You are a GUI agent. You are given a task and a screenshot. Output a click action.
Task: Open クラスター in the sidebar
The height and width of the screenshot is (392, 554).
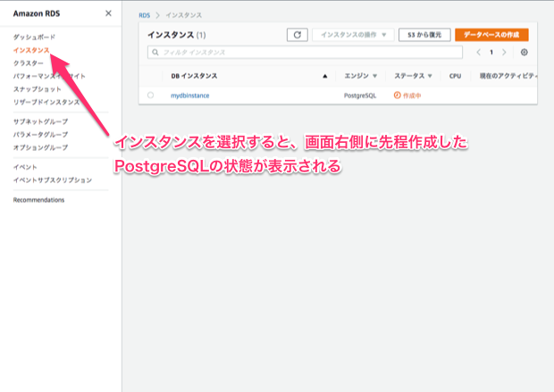point(29,63)
